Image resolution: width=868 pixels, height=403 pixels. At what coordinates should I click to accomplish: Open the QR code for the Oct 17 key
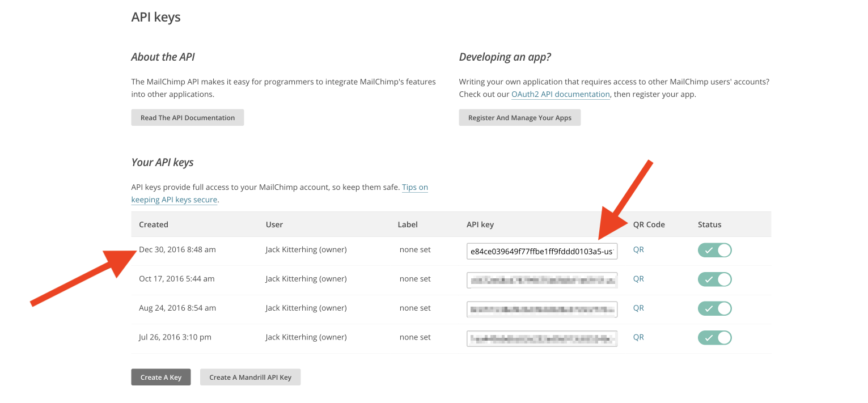638,278
